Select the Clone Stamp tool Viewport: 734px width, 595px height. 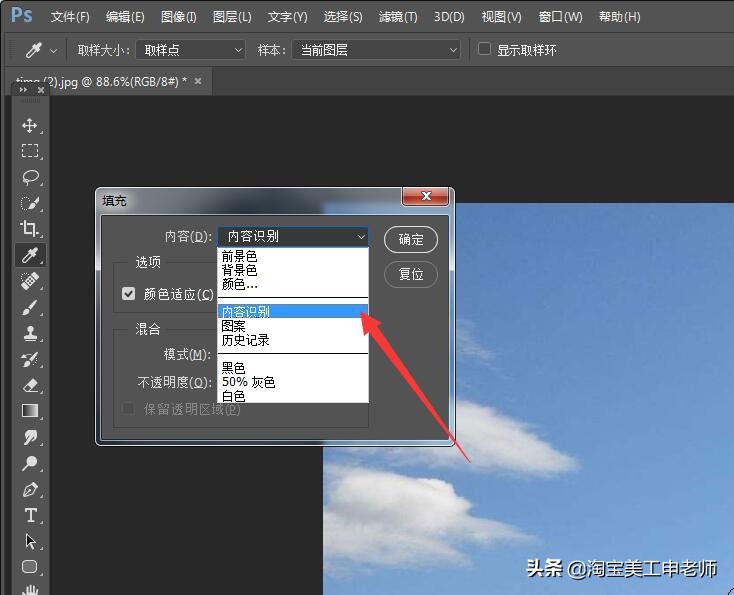30,333
